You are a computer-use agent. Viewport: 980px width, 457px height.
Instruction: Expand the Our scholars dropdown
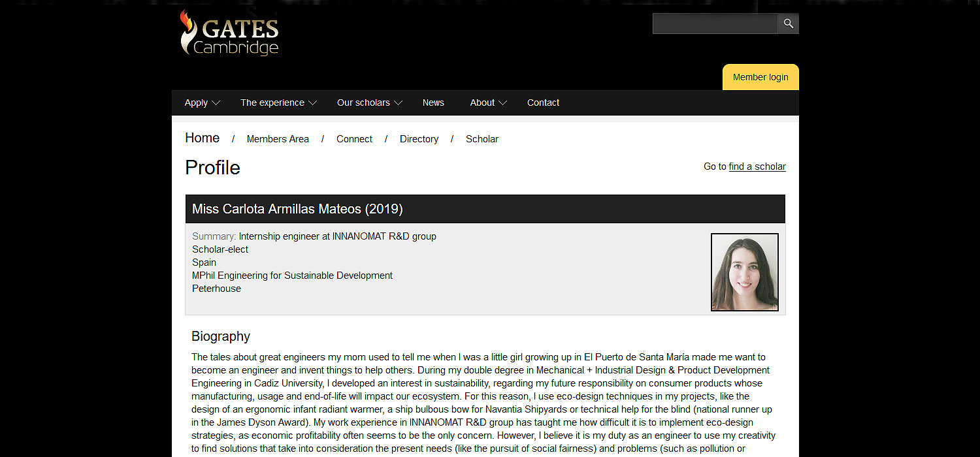click(399, 103)
